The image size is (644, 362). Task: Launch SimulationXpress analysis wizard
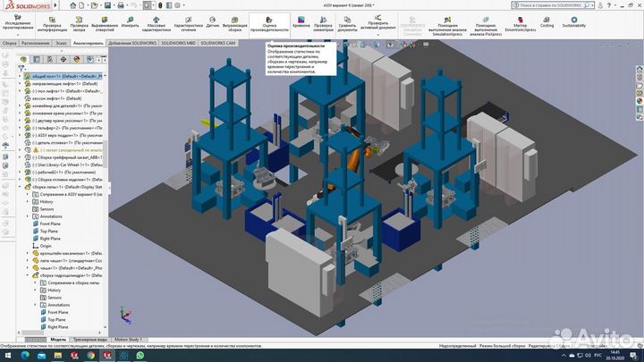coord(447,26)
